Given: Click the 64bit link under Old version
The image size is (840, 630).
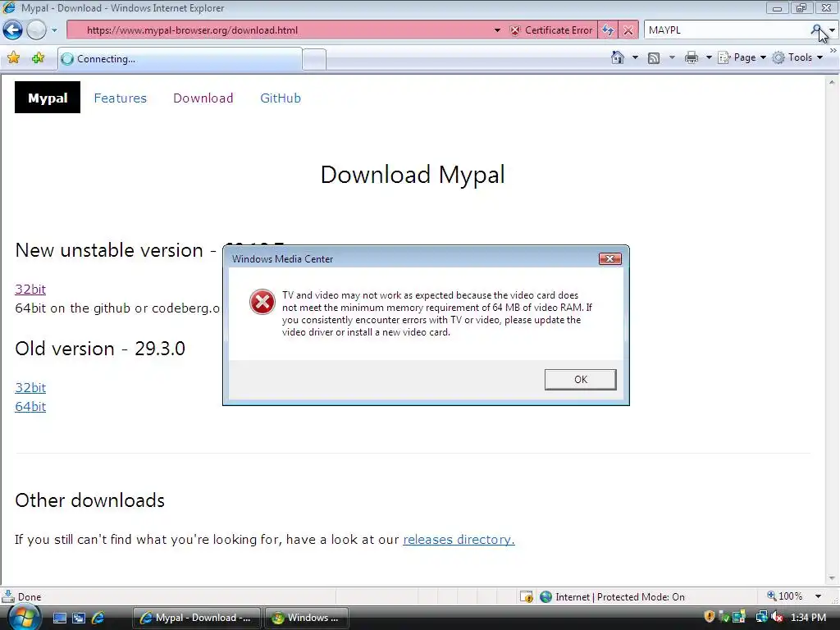Looking at the screenshot, I should coord(30,407).
